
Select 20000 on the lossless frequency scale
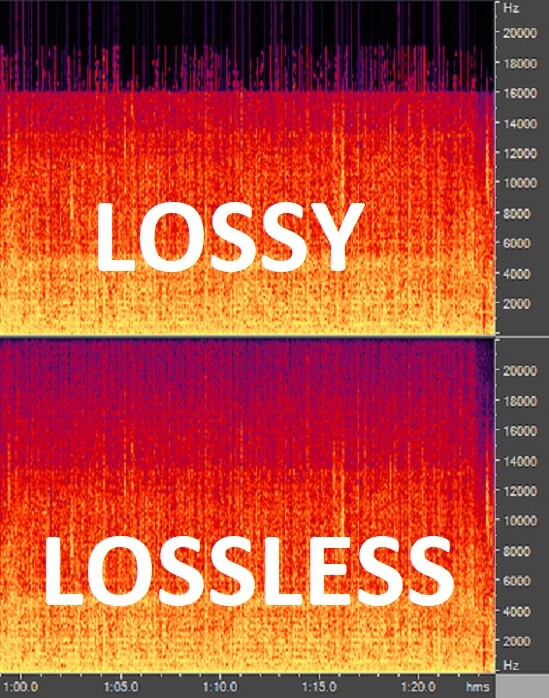coord(520,370)
